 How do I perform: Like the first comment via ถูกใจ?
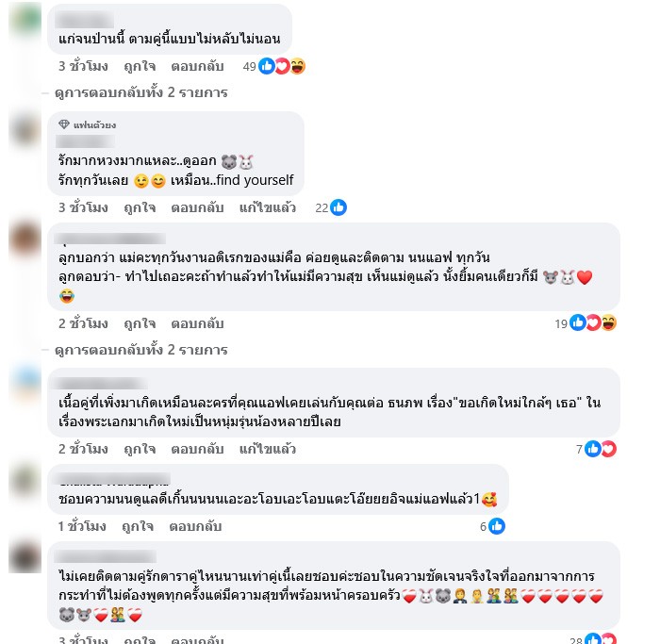click(x=140, y=67)
